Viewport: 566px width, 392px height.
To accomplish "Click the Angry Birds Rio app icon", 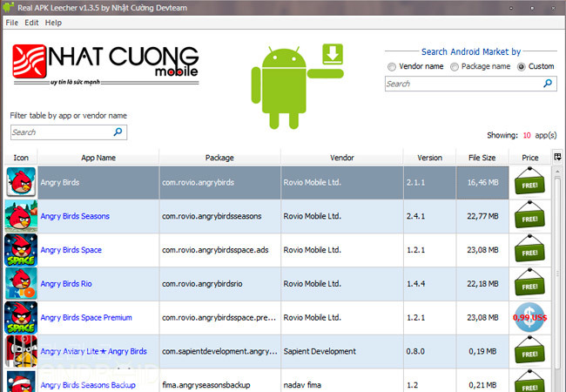I will coord(21,284).
